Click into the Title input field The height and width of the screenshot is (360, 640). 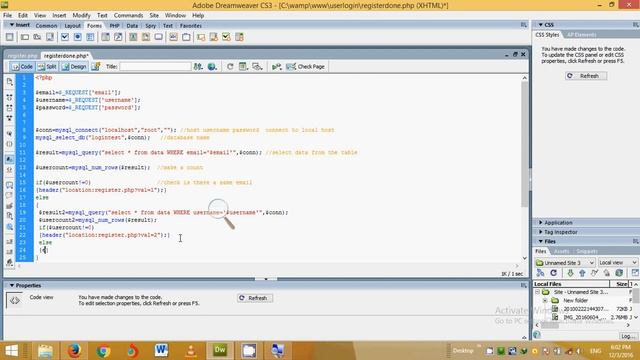pyautogui.click(x=155, y=67)
